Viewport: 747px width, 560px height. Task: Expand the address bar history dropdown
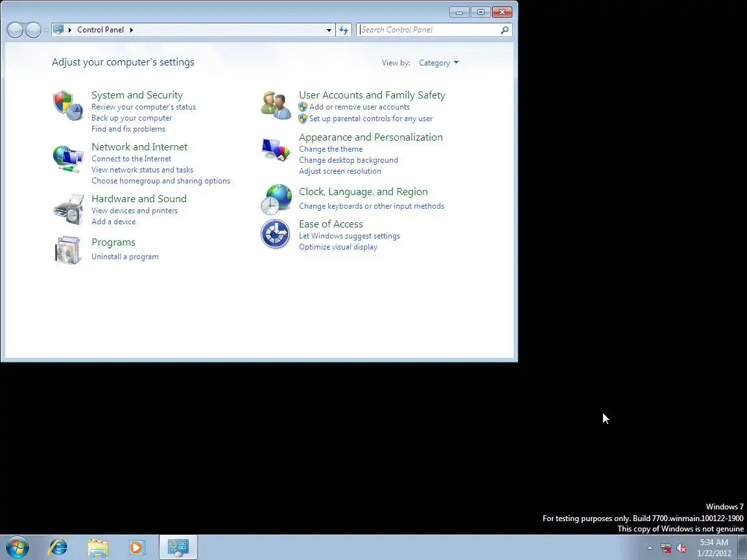click(x=329, y=30)
